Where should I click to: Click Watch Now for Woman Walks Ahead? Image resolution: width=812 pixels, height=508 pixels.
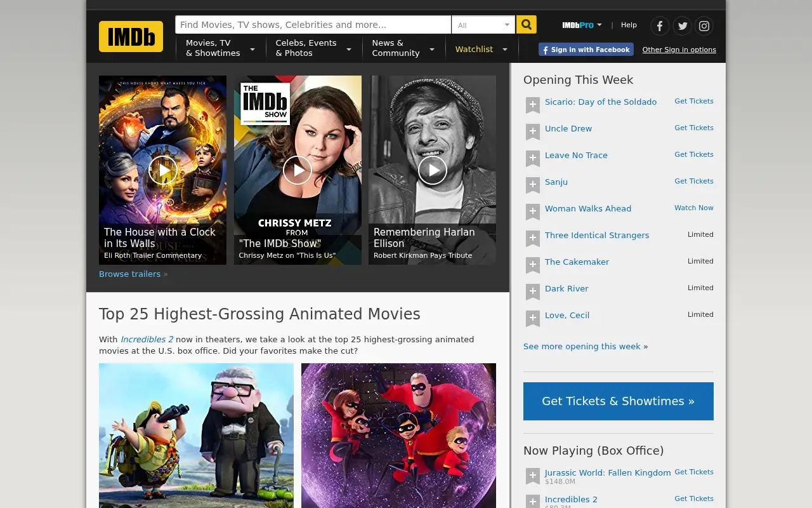[x=694, y=208]
